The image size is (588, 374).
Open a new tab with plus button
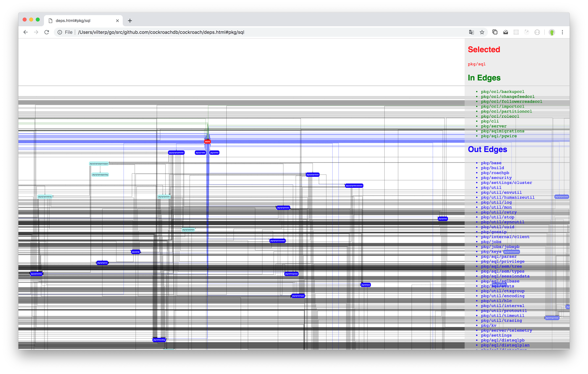click(x=130, y=21)
